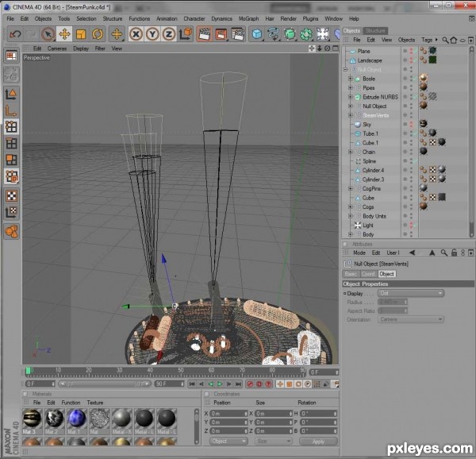Open the File menu

10,18
